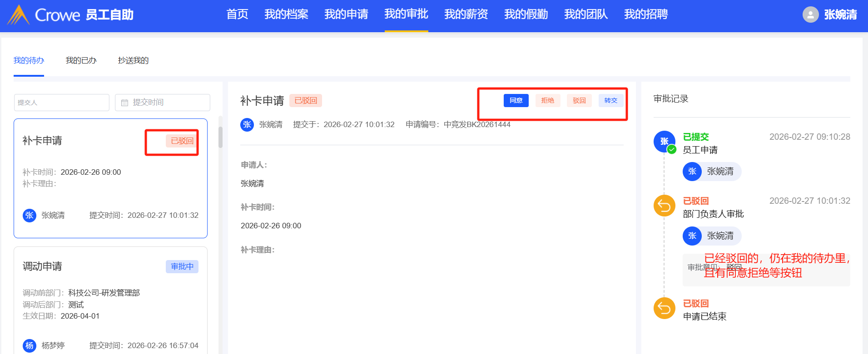The width and height of the screenshot is (868, 354).
Task: Open 我的假勤 navigation item
Action: (526, 15)
